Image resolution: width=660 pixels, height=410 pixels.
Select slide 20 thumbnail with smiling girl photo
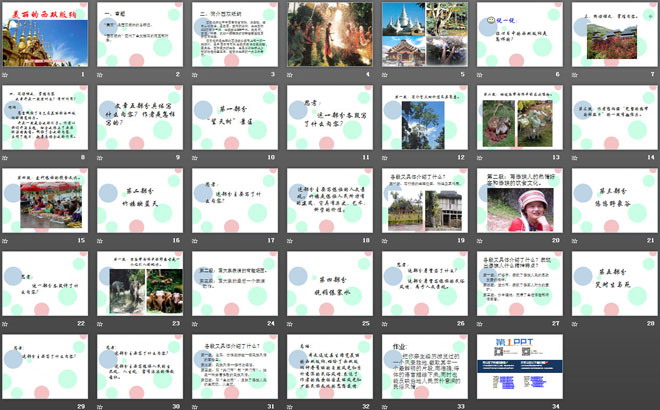pyautogui.click(x=520, y=200)
